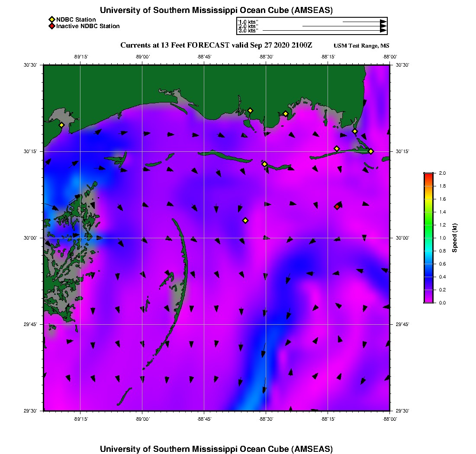This screenshot has height=454, width=476.
Task: Click the yellow NDBC Station legend diamond
Action: click(51, 19)
